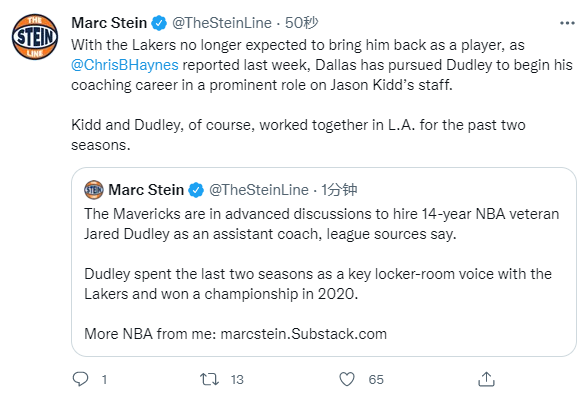Like the tweet with the heart icon
Image resolution: width=581 pixels, height=397 pixels.
coord(347,379)
